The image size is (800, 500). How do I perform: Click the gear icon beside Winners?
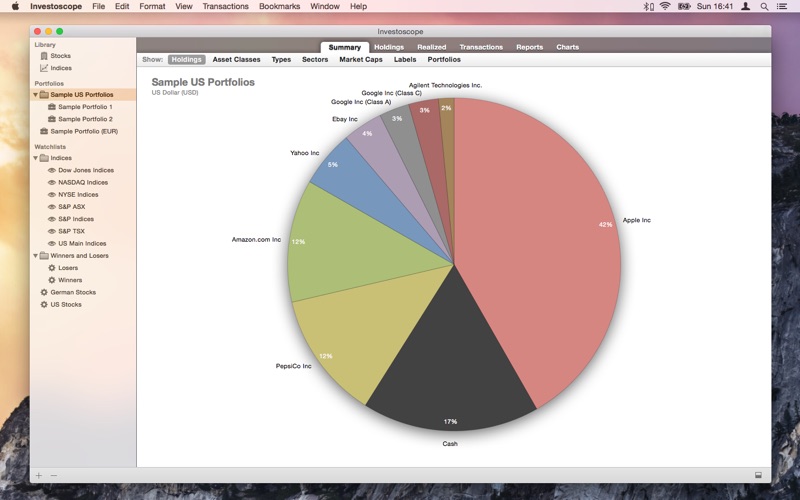[x=52, y=280]
